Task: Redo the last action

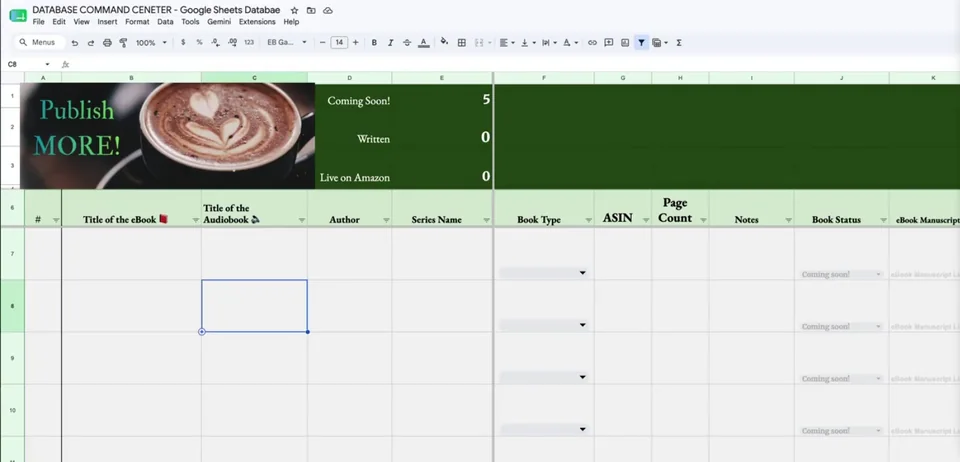Action: tap(91, 43)
